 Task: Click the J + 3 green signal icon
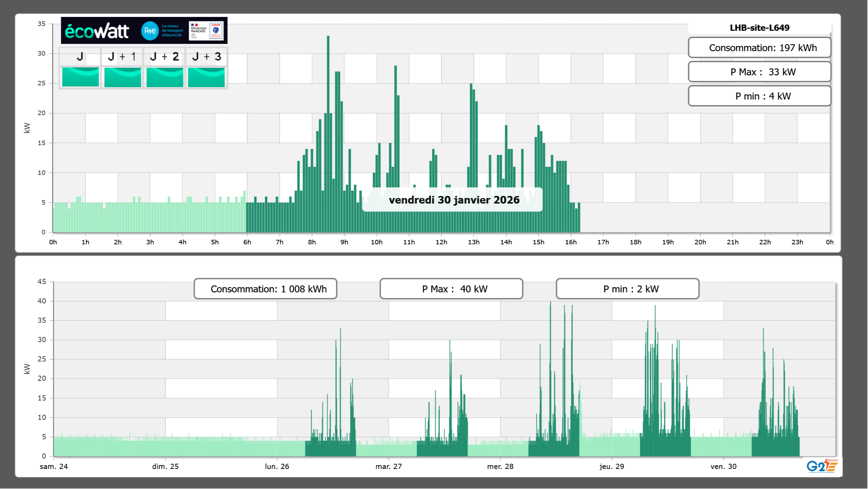[x=206, y=77]
